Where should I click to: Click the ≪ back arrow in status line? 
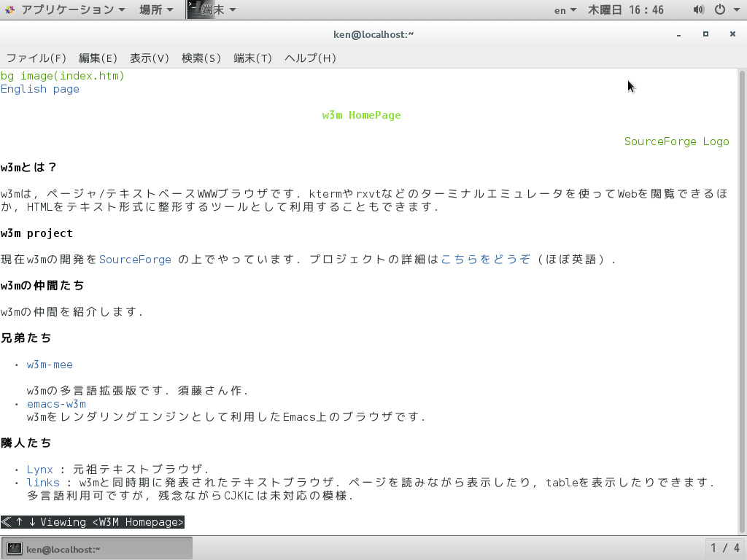[6, 522]
